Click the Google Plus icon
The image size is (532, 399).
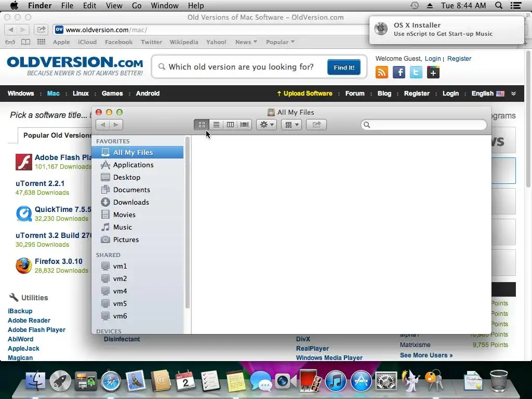point(433,72)
